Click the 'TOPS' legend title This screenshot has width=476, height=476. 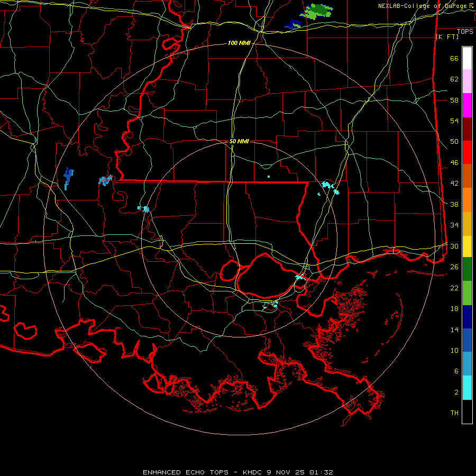465,32
